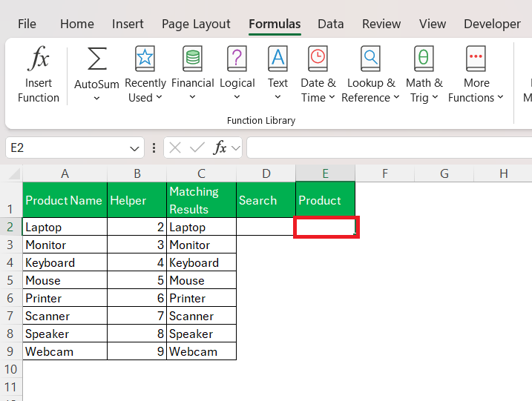Screen dimensions: 532x401
Task: Select column H header
Action: pos(504,173)
